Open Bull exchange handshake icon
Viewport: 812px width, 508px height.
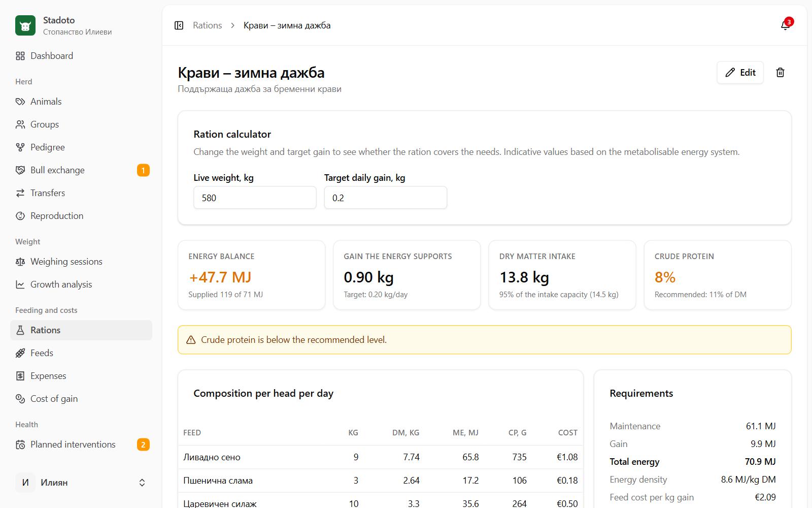(20, 170)
